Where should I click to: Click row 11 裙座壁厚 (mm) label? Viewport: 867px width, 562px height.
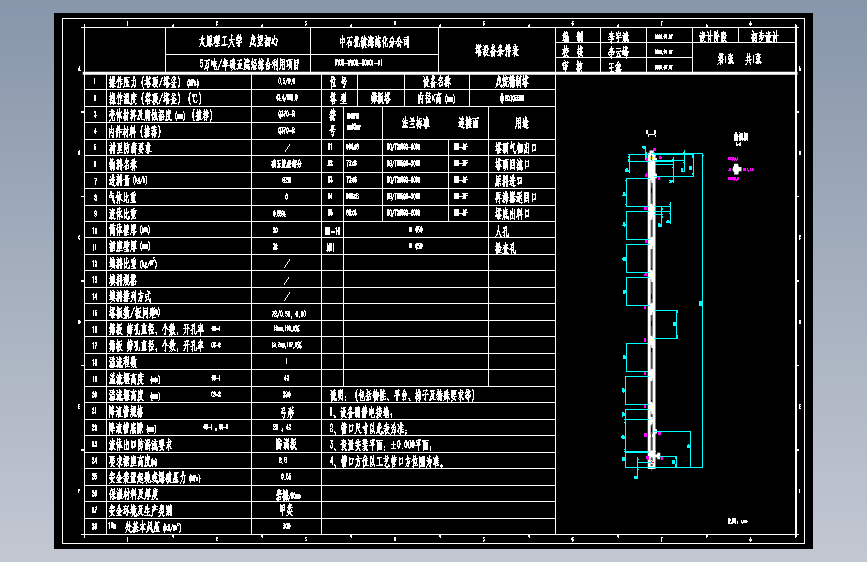click(129, 246)
